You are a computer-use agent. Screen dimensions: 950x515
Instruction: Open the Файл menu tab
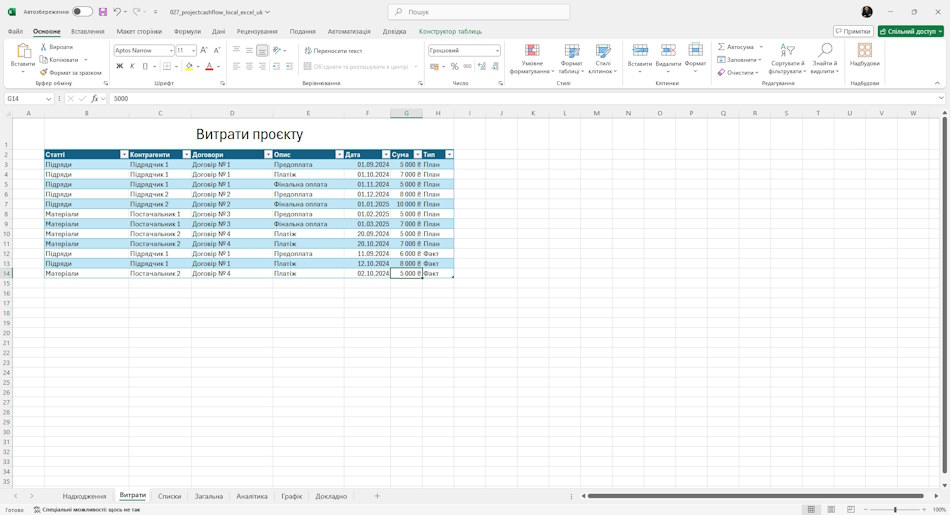(x=15, y=32)
